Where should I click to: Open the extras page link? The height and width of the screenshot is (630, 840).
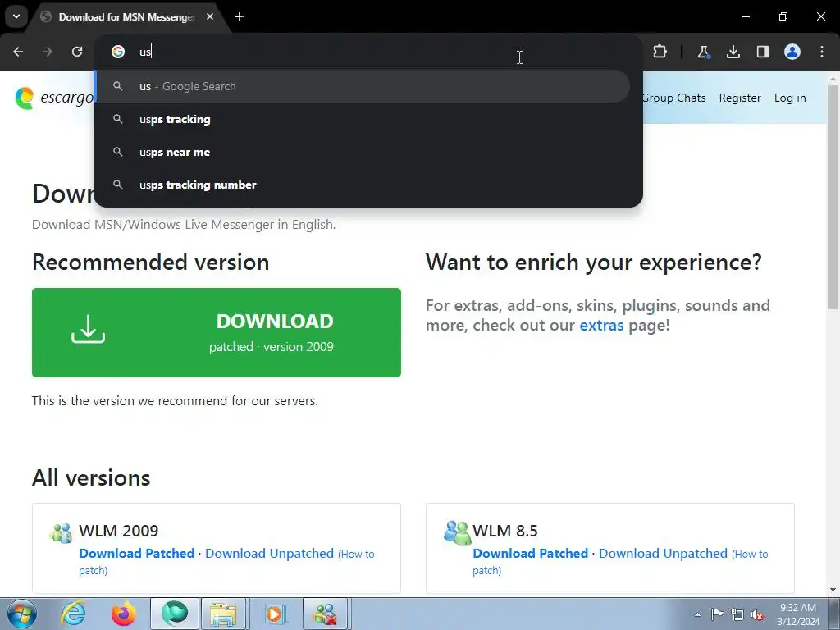(601, 325)
